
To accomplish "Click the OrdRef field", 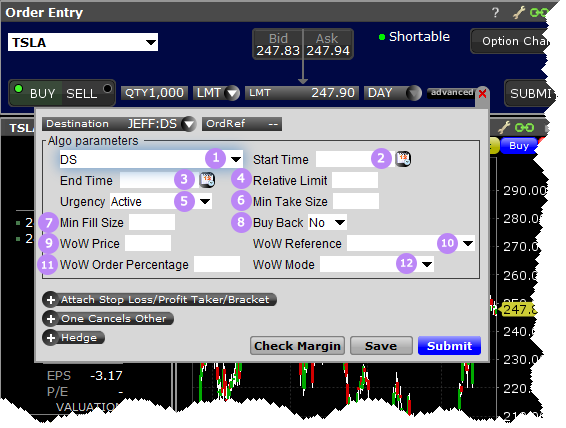I will 242,124.
